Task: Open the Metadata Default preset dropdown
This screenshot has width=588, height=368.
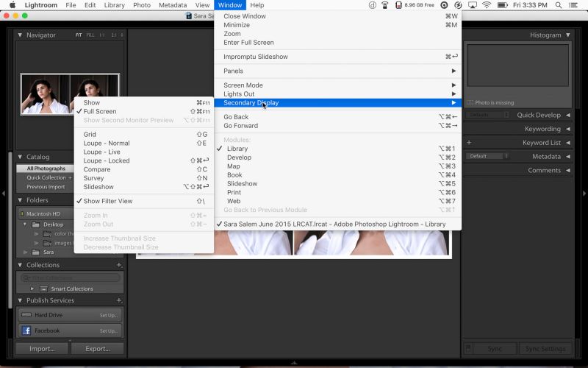Action: (x=487, y=156)
